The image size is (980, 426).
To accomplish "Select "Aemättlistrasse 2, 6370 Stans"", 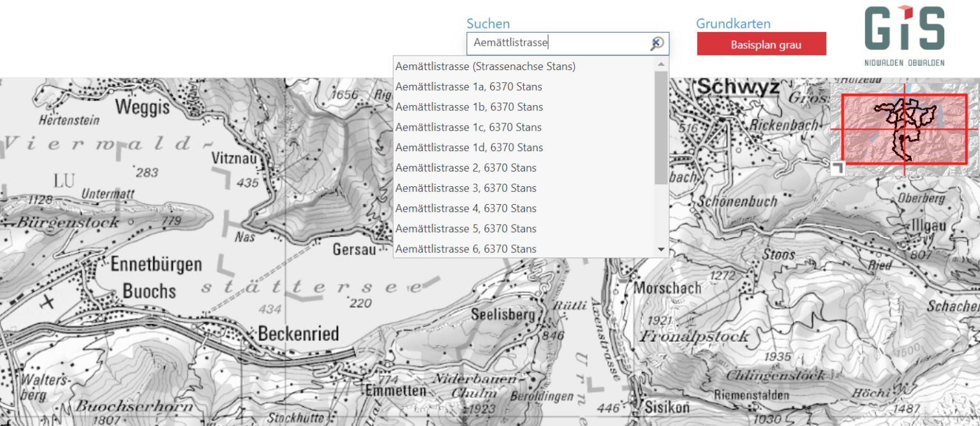I will coord(466,167).
